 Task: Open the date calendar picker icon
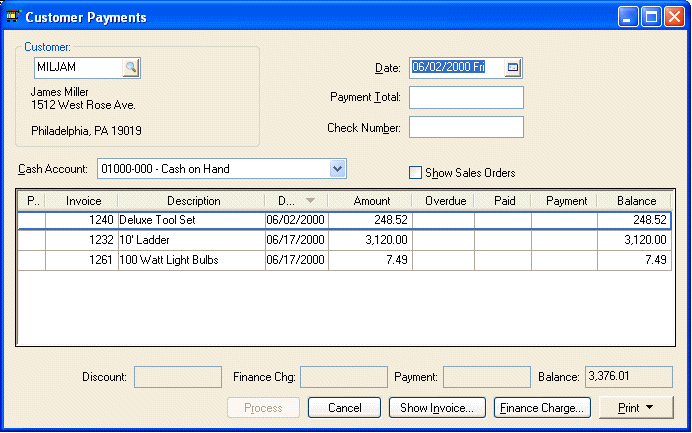513,68
